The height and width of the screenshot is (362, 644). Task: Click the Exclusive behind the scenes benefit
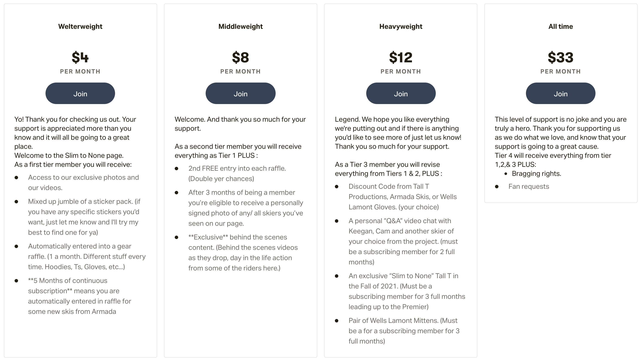[x=243, y=252]
